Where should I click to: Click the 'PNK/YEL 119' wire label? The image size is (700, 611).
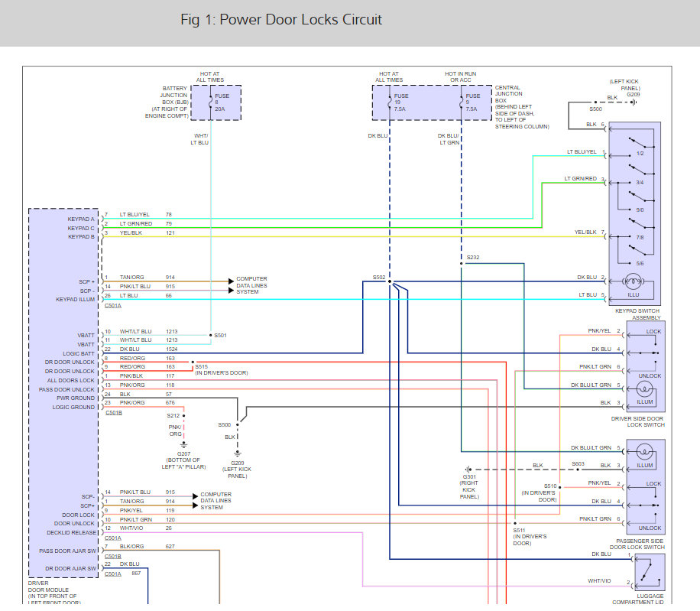pyautogui.click(x=147, y=511)
